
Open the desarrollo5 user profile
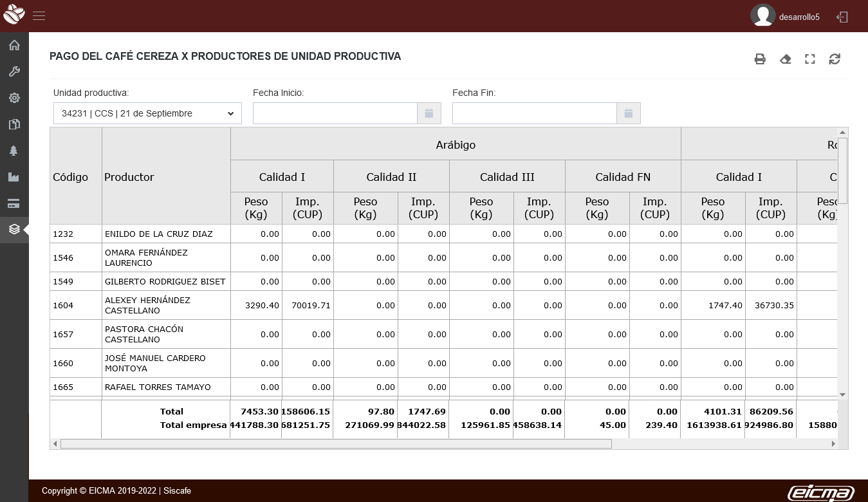pos(785,17)
